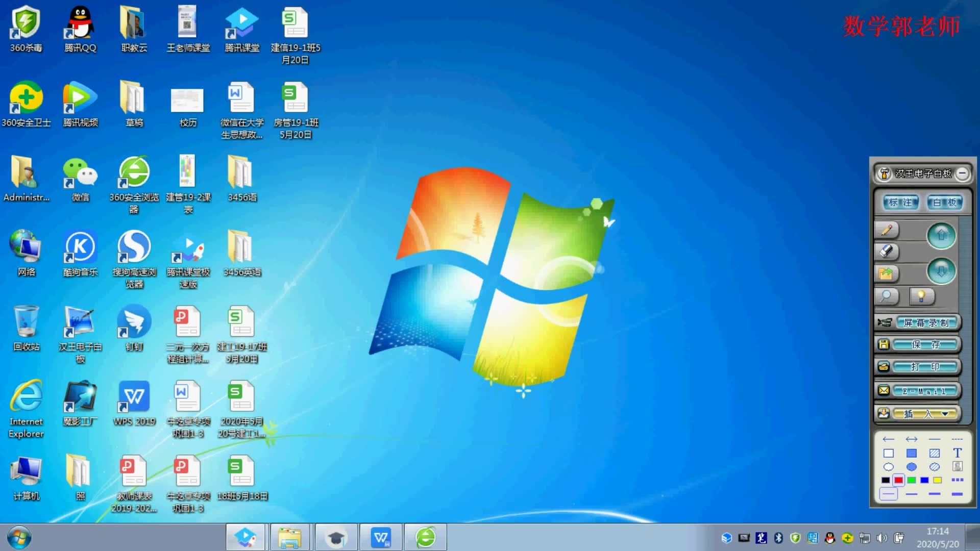Click the page down arrow in whiteboard panel
The image size is (980, 551).
tap(941, 271)
